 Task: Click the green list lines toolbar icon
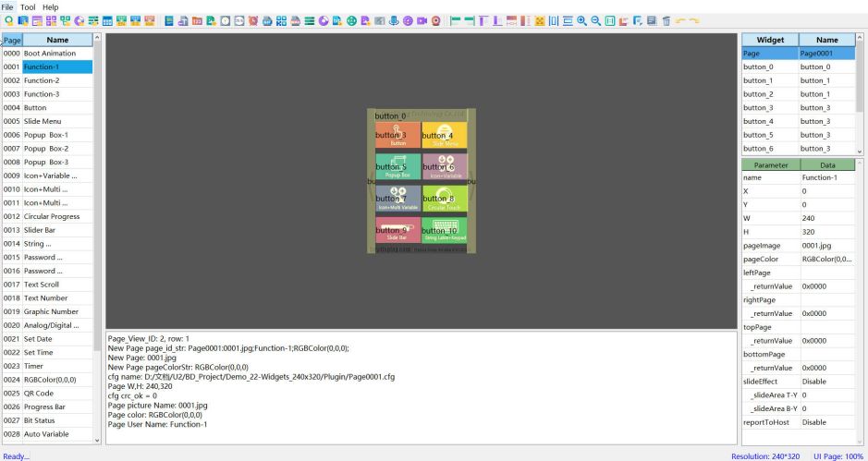click(x=310, y=21)
